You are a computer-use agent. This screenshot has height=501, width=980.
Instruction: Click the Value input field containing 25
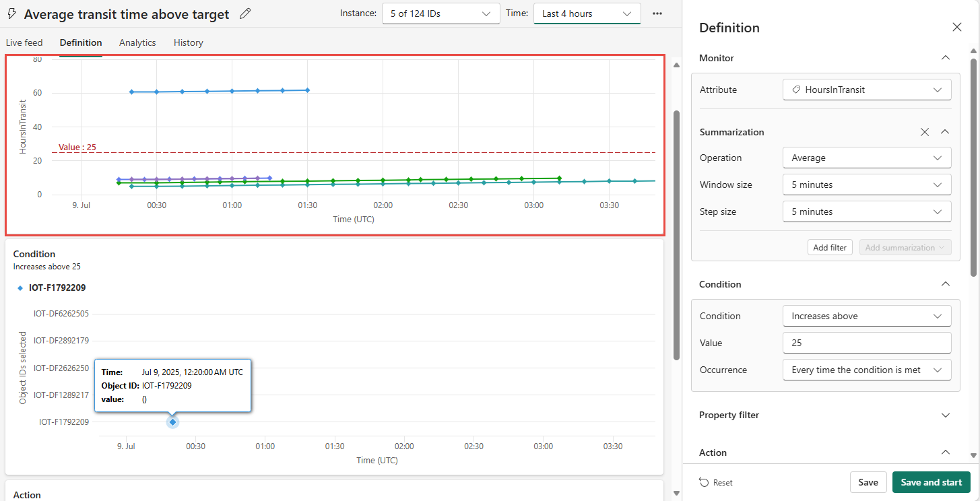click(866, 343)
